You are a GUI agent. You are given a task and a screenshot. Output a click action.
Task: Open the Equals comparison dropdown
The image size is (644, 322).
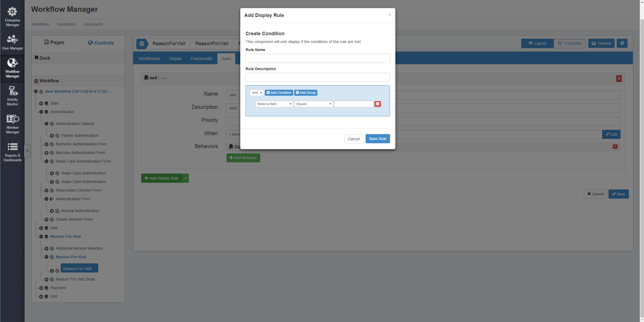(x=314, y=104)
